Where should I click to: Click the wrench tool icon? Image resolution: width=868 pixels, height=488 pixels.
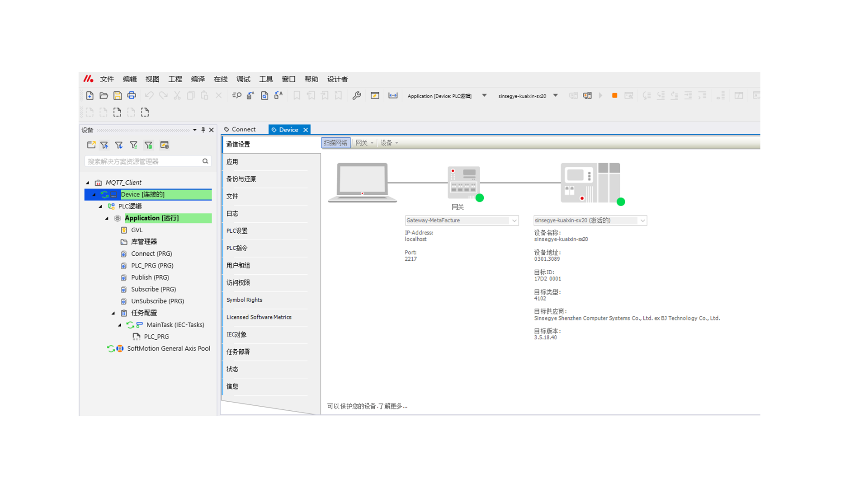(357, 95)
